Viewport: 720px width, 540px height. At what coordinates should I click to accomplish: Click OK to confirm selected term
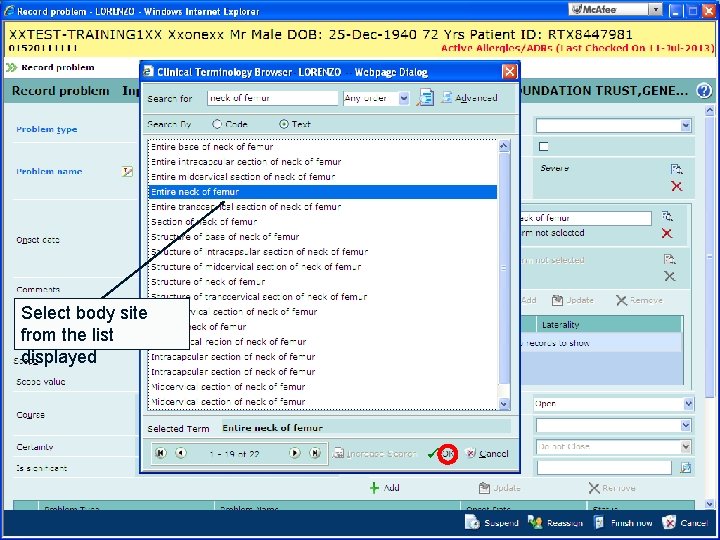442,454
